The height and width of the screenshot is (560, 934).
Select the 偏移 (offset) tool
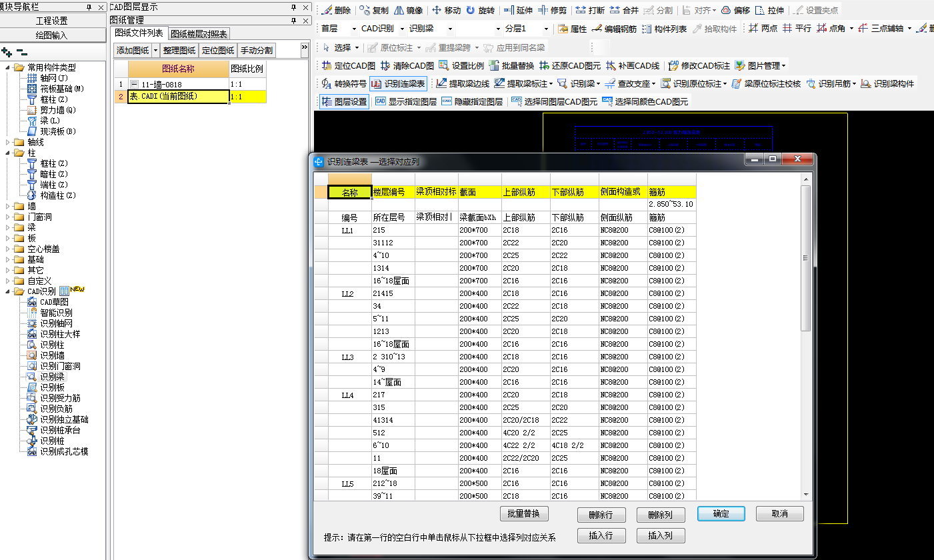[735, 11]
